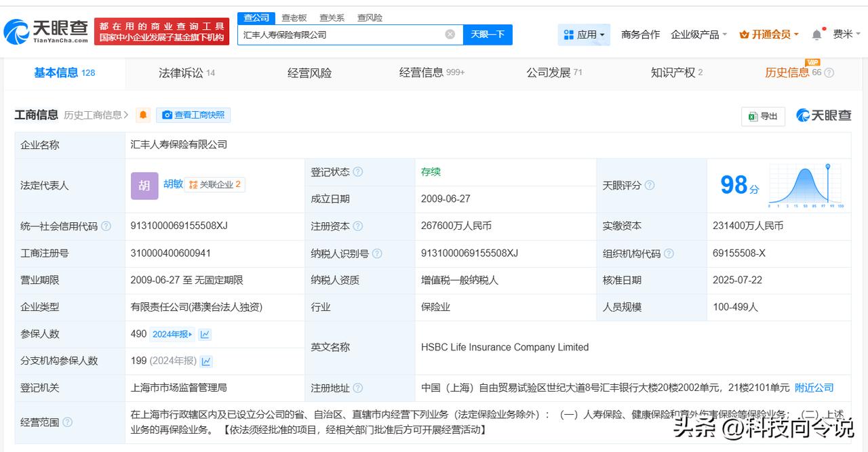Click the 胡 avatar of legal representative
Viewport: 868px width, 452px height.
point(144,186)
